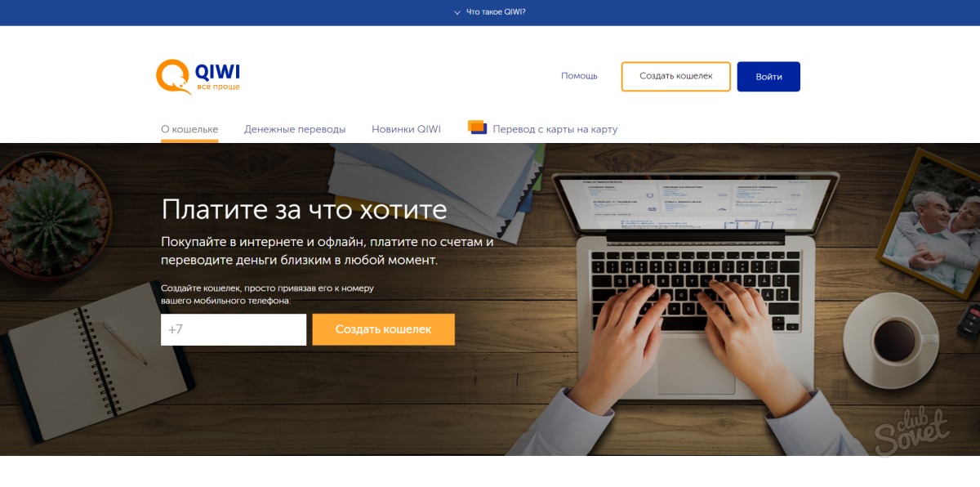Click the Платите за что хотите headline
Screen dimensions: 980x487
coord(304,209)
